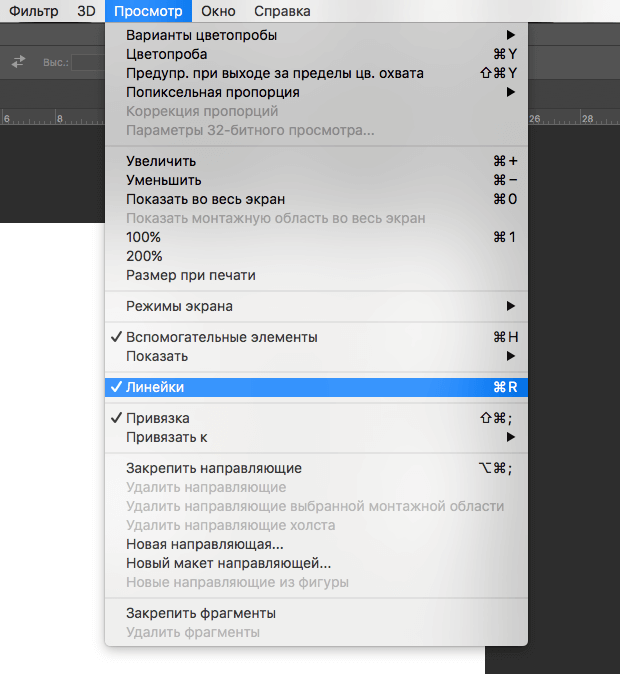Click the Выс. height input field

87,62
